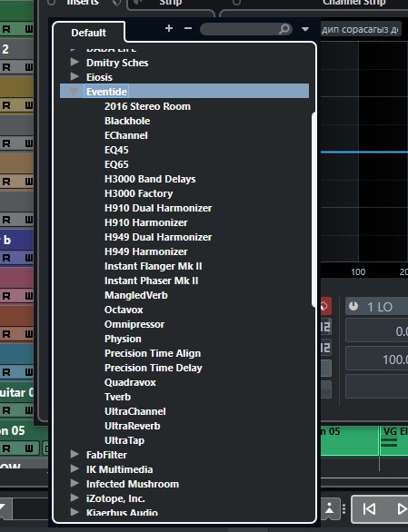Choose 2016 Stereo Room plugin

147,106
